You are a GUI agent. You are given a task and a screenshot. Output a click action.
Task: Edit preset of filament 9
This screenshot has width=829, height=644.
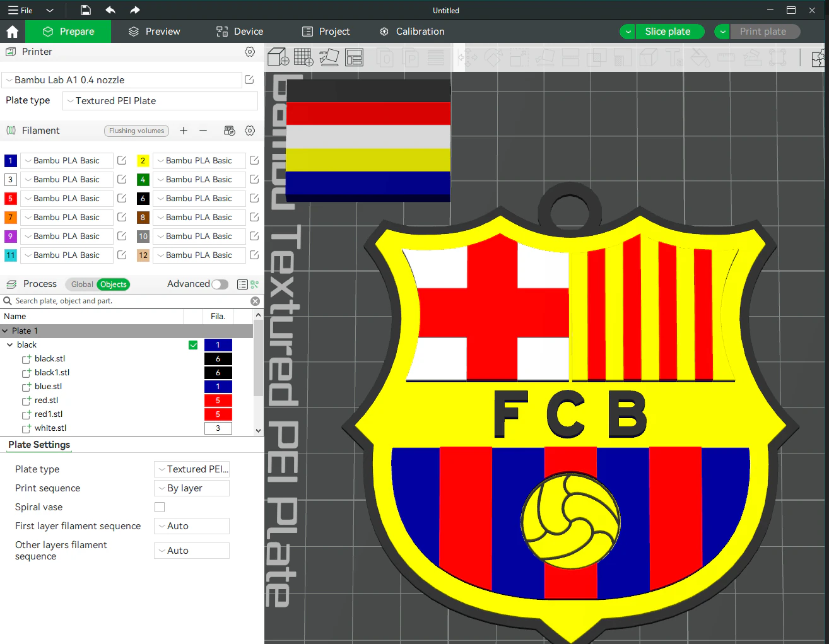(x=122, y=237)
